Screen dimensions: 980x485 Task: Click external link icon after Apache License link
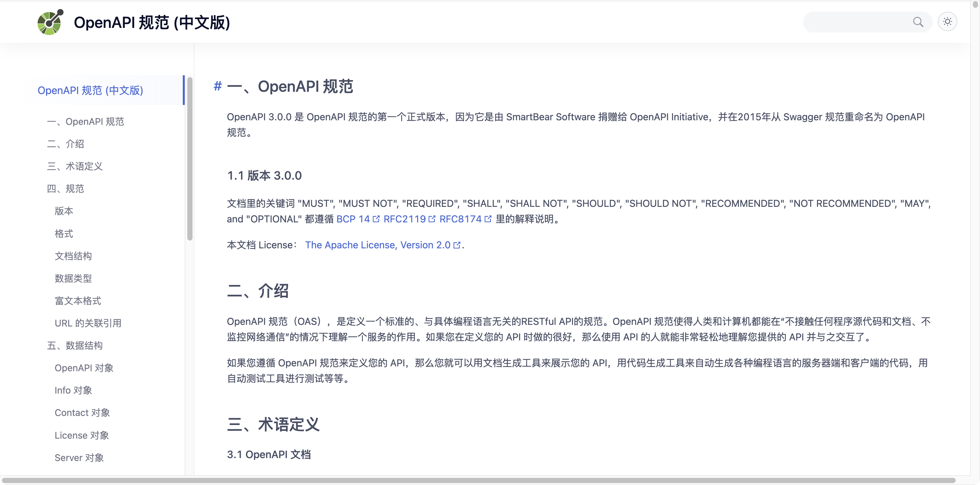457,245
